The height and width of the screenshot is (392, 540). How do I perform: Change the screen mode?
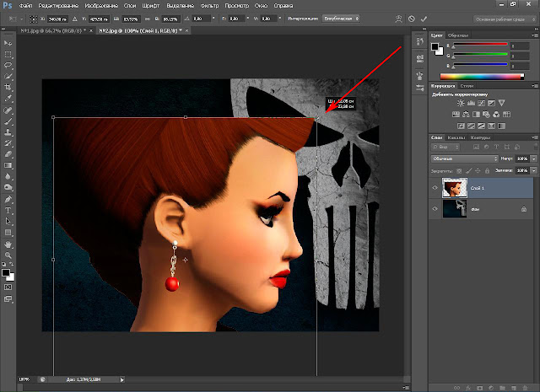pos(8,299)
